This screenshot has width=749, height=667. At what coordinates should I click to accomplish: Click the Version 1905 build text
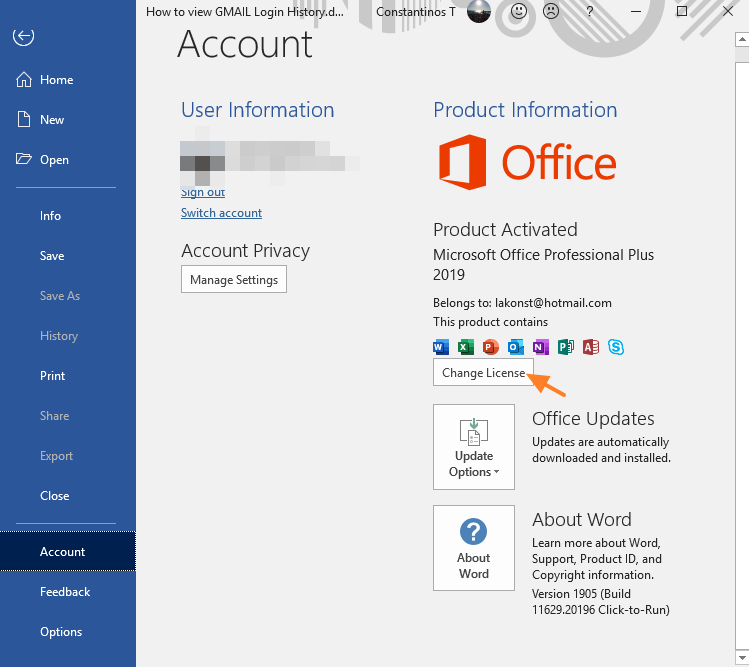click(600, 602)
